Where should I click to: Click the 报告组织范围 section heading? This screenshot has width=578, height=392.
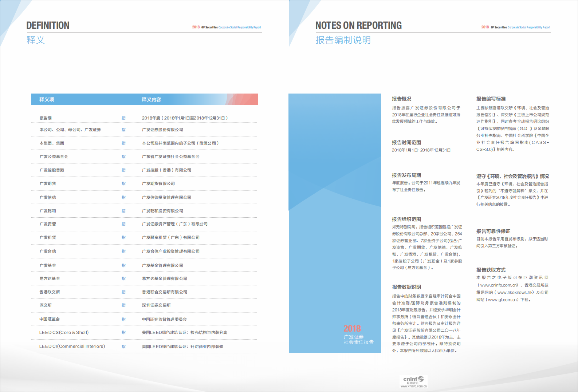pos(406,219)
